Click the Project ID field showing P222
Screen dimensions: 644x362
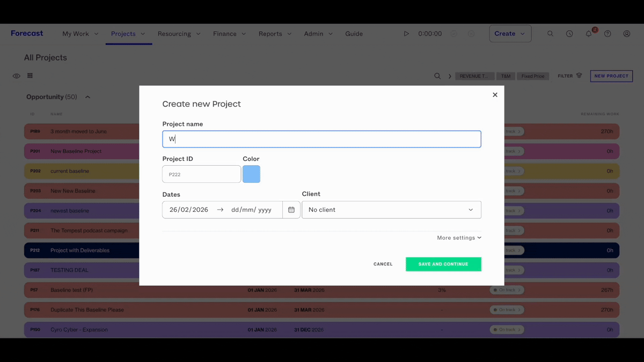(x=201, y=174)
